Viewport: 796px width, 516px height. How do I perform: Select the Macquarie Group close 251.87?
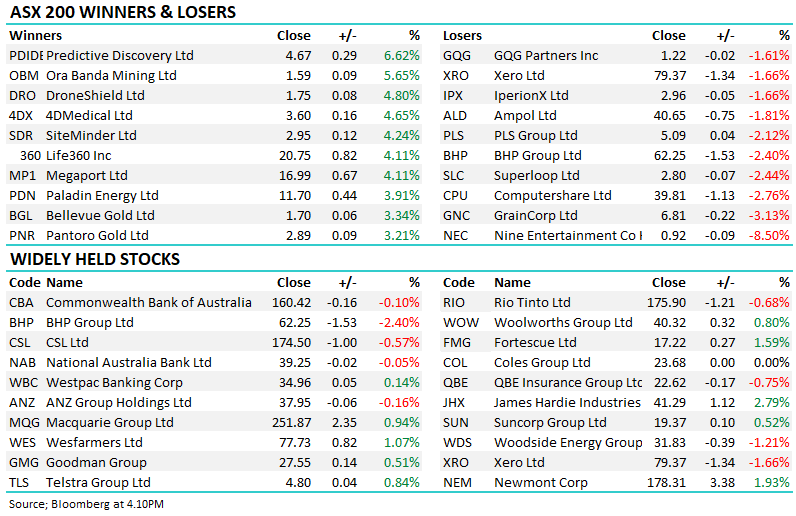click(291, 423)
